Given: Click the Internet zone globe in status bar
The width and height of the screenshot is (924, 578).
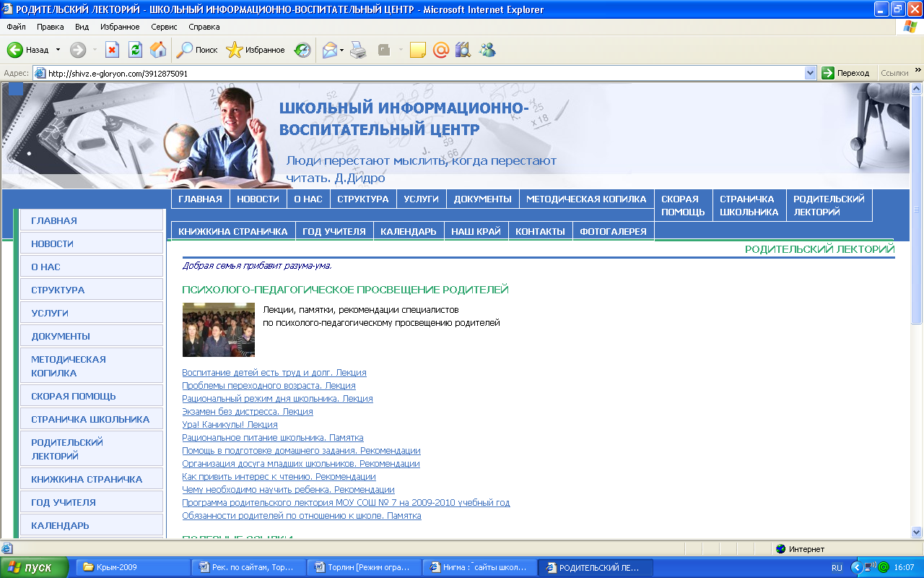Looking at the screenshot, I should (x=780, y=549).
